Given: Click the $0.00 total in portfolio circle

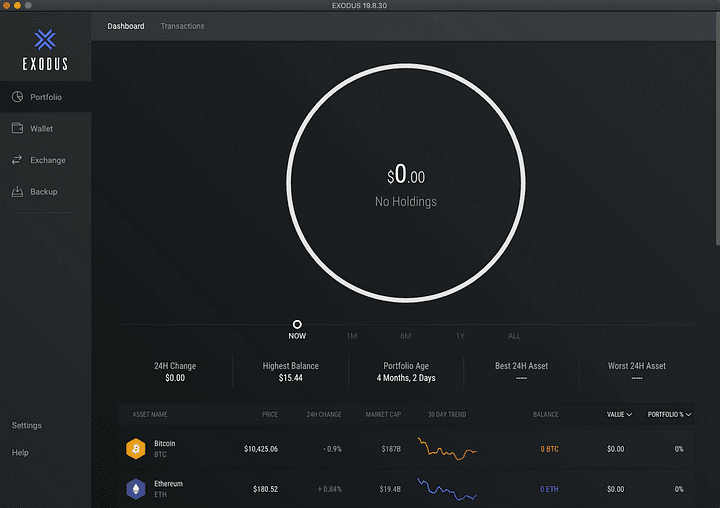Looking at the screenshot, I should tap(406, 175).
